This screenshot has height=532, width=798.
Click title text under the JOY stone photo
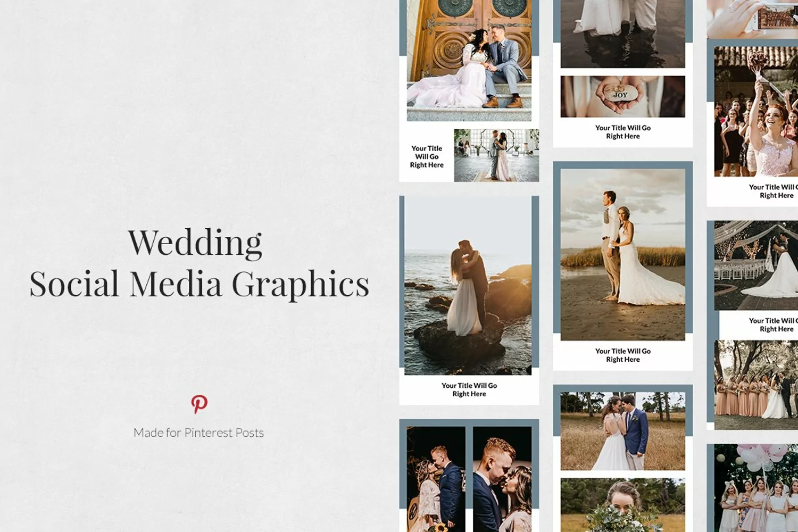[x=622, y=132]
